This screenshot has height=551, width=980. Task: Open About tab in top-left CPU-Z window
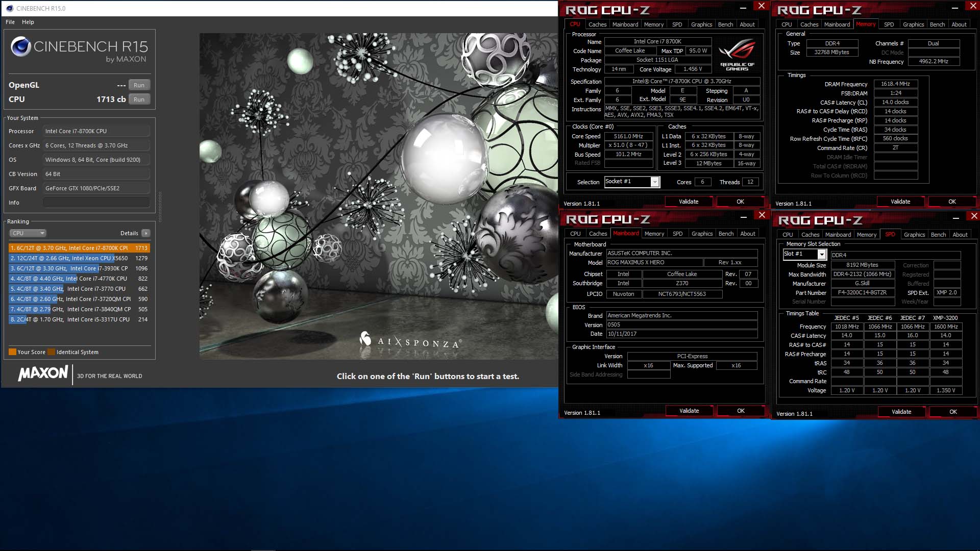(x=747, y=24)
